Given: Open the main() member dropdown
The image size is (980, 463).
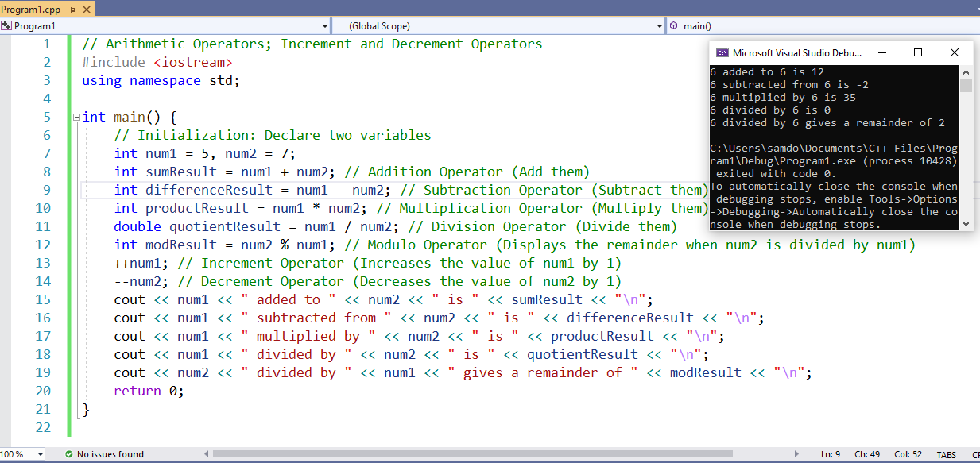Looking at the screenshot, I should pyautogui.click(x=823, y=26).
